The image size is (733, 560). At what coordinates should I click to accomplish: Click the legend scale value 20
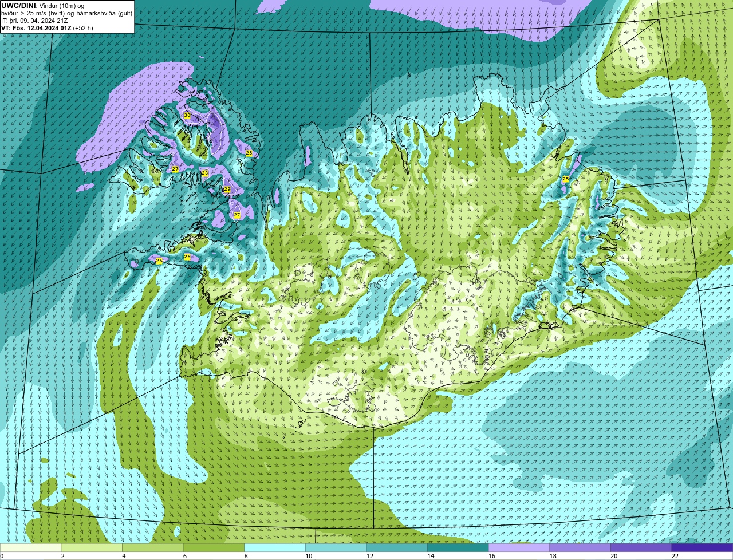pos(614,556)
